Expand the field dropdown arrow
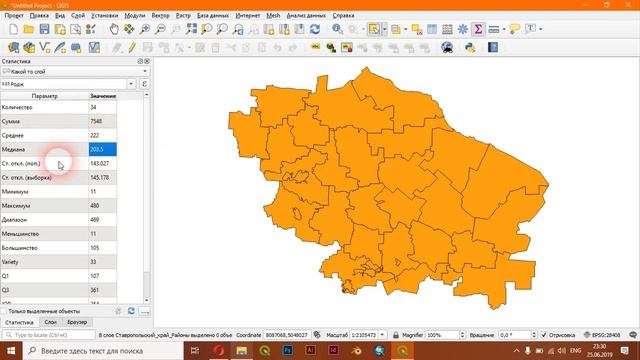 131,84
